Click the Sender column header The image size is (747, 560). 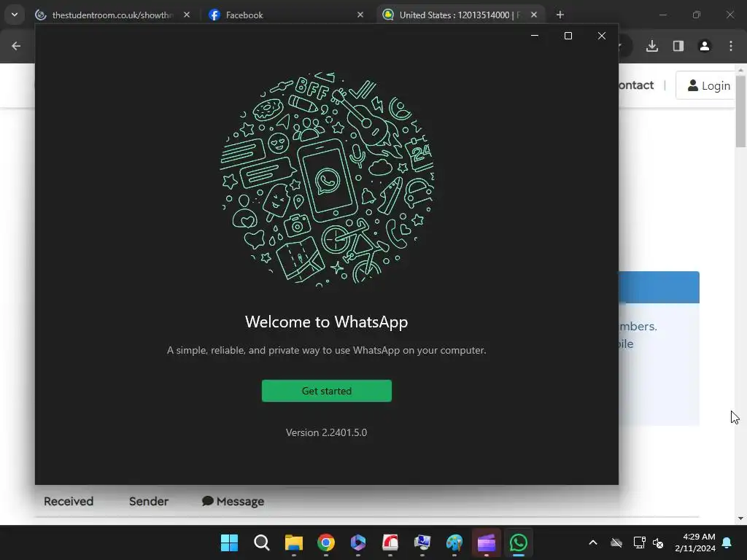(149, 502)
